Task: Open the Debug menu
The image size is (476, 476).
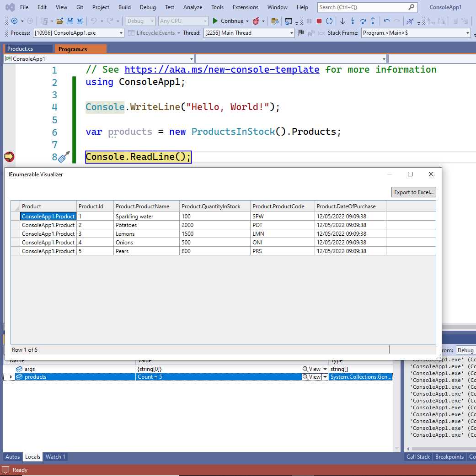Action: 147,7
